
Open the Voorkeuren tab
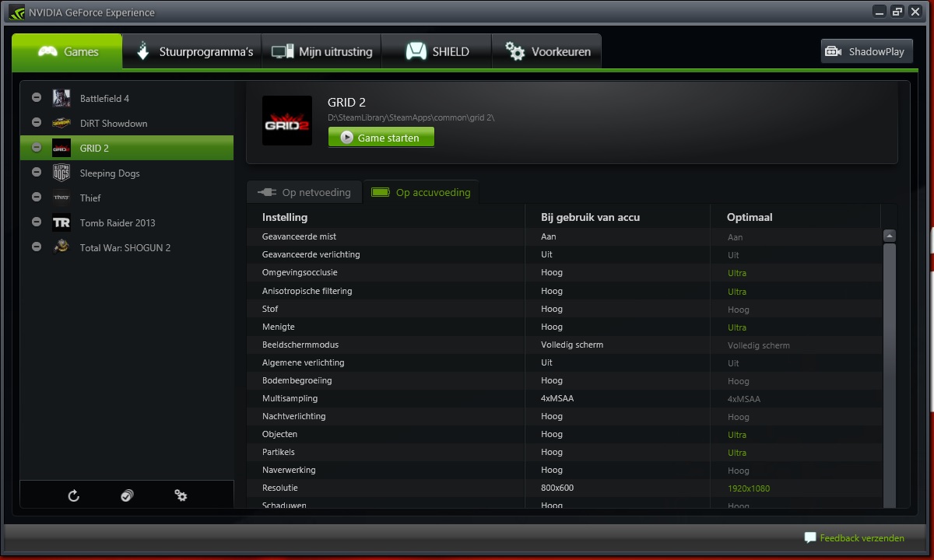tap(546, 51)
